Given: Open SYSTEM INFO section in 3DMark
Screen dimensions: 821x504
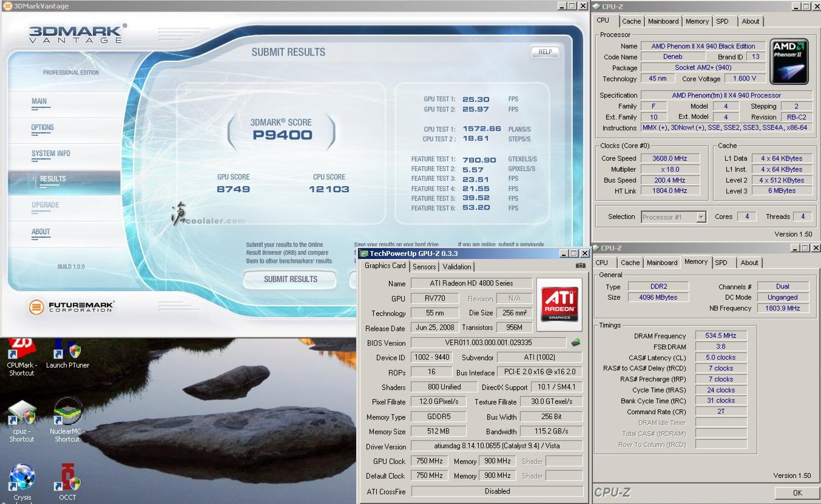Looking at the screenshot, I should (x=51, y=153).
